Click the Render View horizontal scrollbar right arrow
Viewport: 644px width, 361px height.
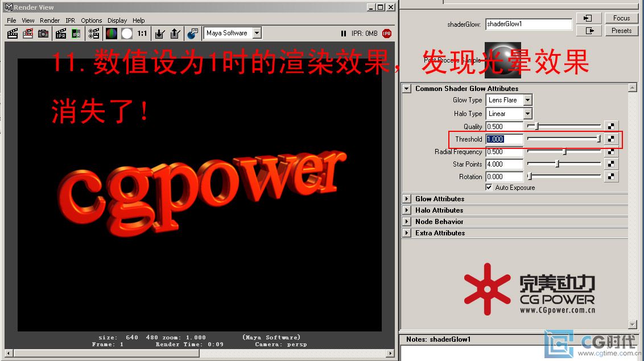point(390,353)
